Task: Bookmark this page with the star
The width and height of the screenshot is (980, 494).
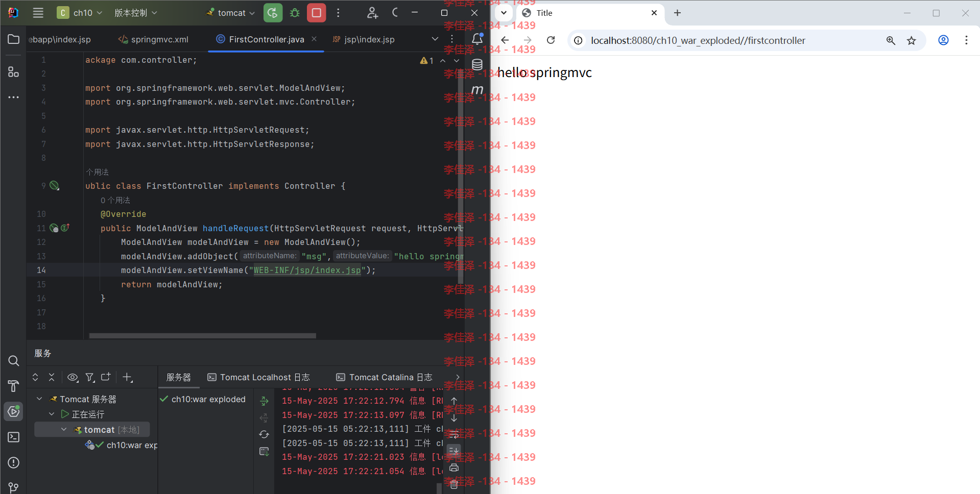Action: point(912,40)
